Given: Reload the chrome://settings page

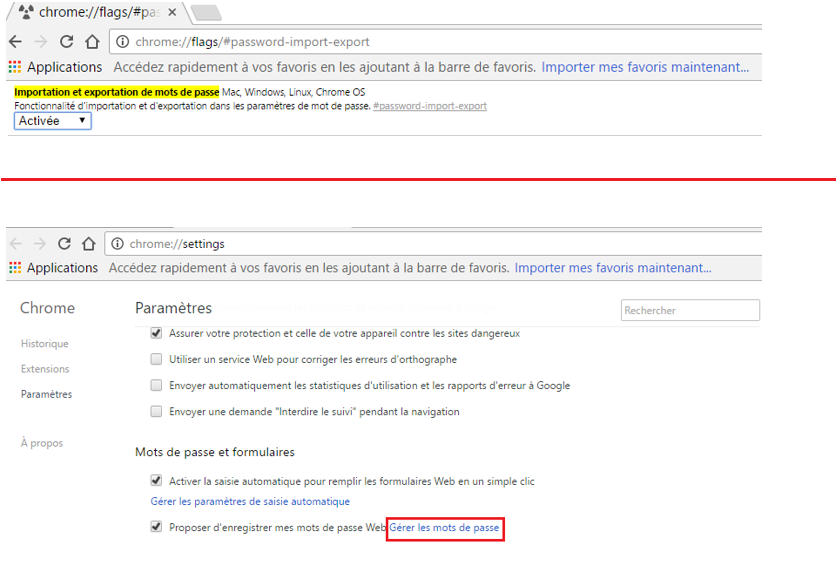Looking at the screenshot, I should click(x=64, y=243).
